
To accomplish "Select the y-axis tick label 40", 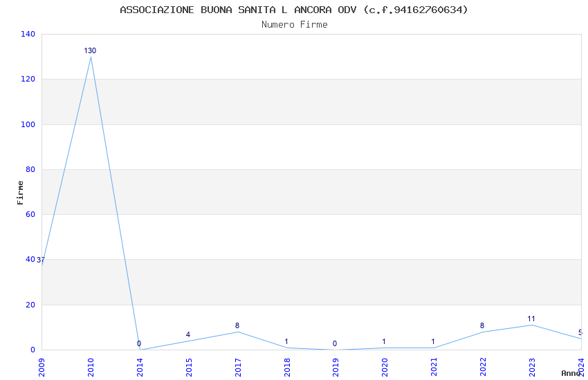I will 30,259.
